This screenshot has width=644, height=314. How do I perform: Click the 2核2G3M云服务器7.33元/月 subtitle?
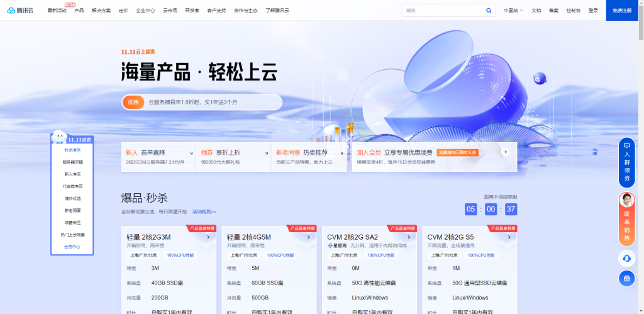(155, 162)
